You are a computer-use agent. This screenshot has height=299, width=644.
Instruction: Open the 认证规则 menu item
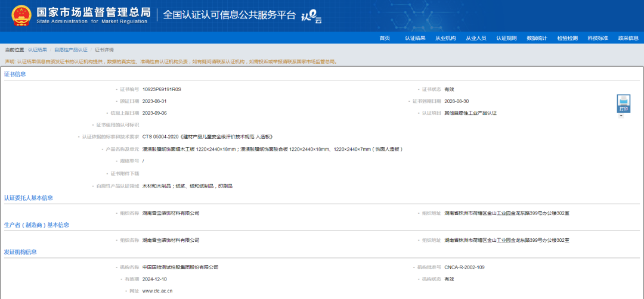[x=506, y=38]
